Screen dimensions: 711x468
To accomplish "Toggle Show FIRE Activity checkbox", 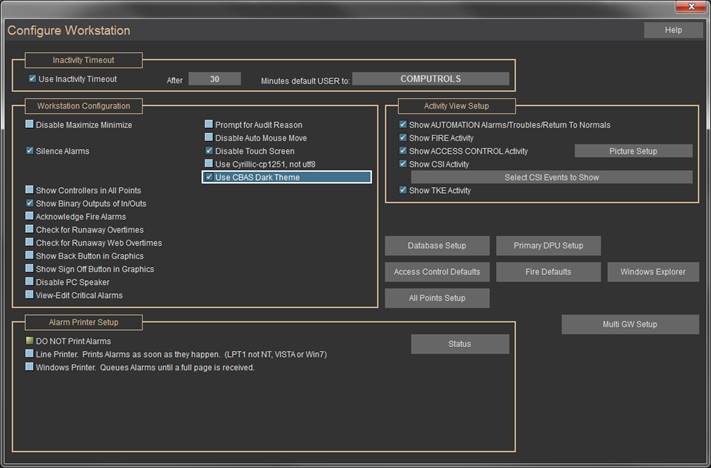I will pyautogui.click(x=403, y=138).
